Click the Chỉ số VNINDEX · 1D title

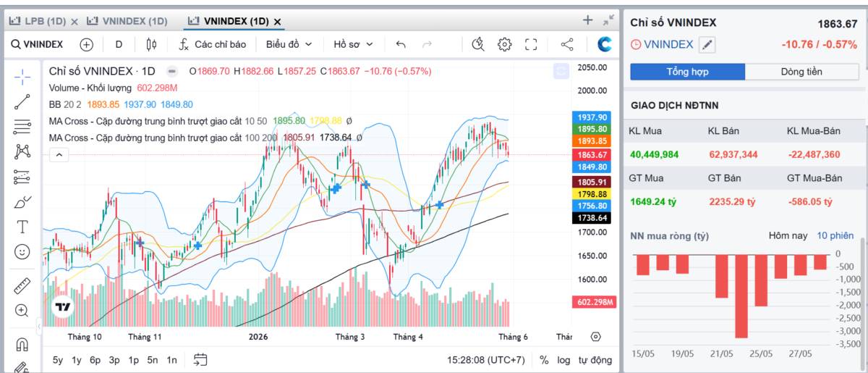pos(102,71)
